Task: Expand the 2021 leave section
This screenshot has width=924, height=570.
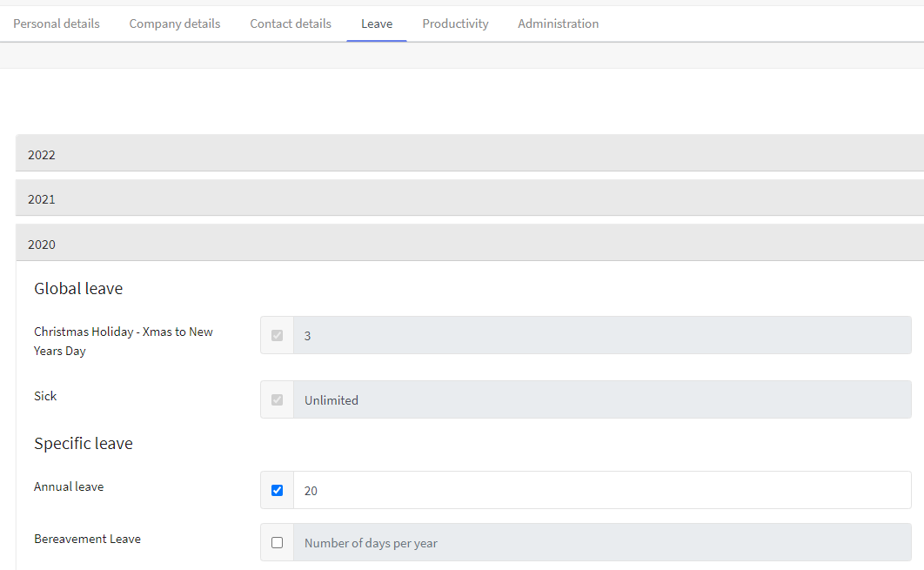Action: coord(470,199)
